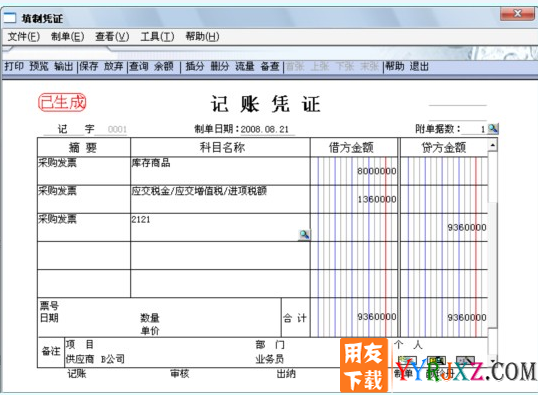Click the 票号 label

pyautogui.click(x=49, y=305)
